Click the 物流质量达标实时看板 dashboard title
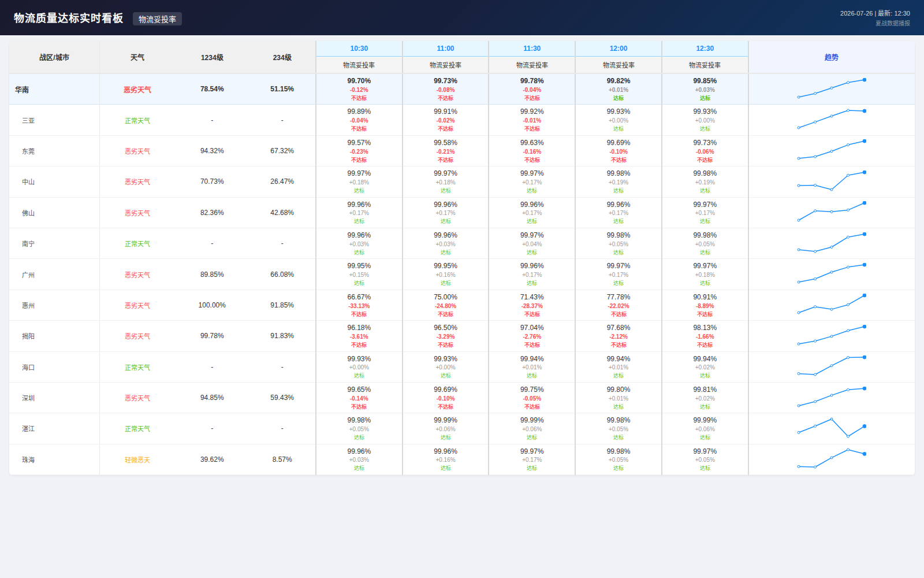The width and height of the screenshot is (924, 578). coord(69,18)
